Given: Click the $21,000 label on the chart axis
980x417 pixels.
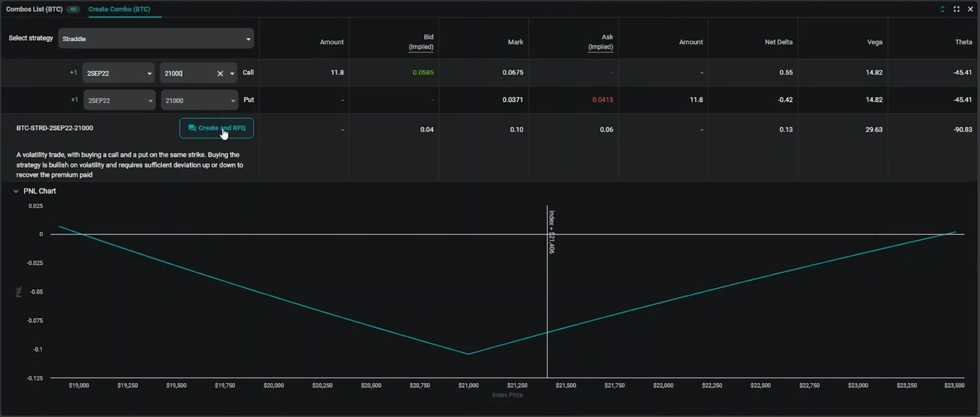Looking at the screenshot, I should (x=469, y=385).
